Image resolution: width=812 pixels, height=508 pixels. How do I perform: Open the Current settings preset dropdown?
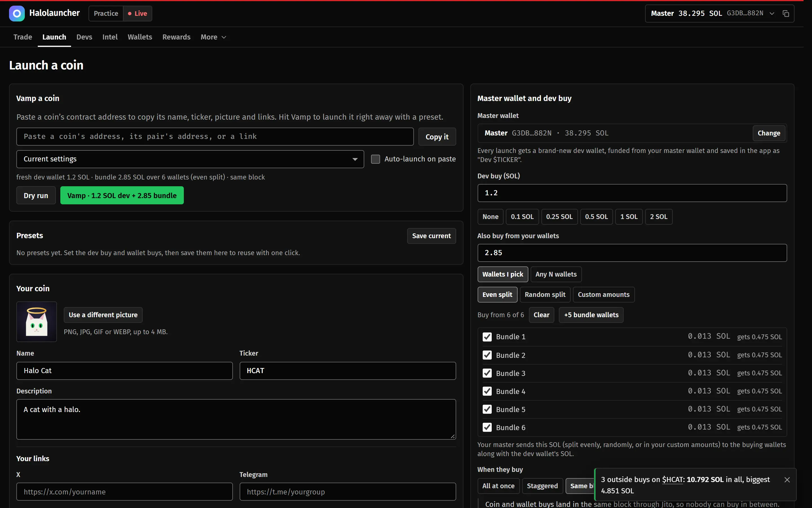190,159
